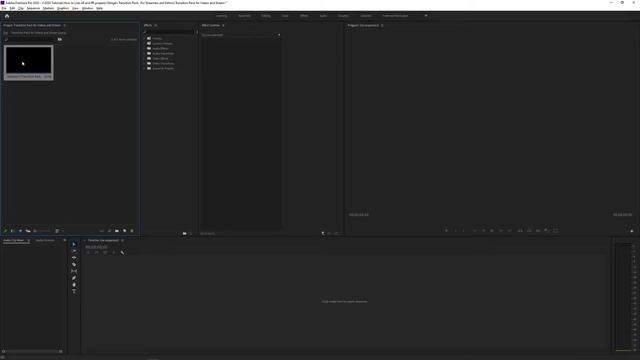640x360 pixels.
Task: Switch to the Color workspace
Action: [285, 16]
